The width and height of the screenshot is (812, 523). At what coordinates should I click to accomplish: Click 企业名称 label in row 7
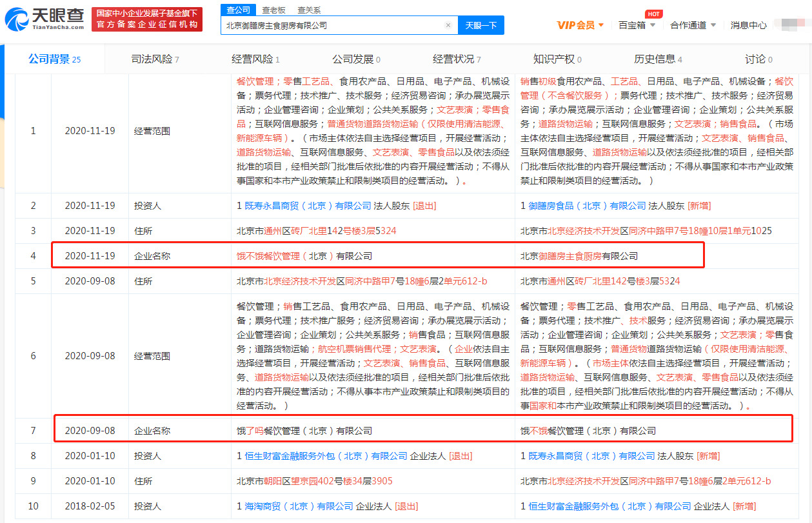(152, 431)
